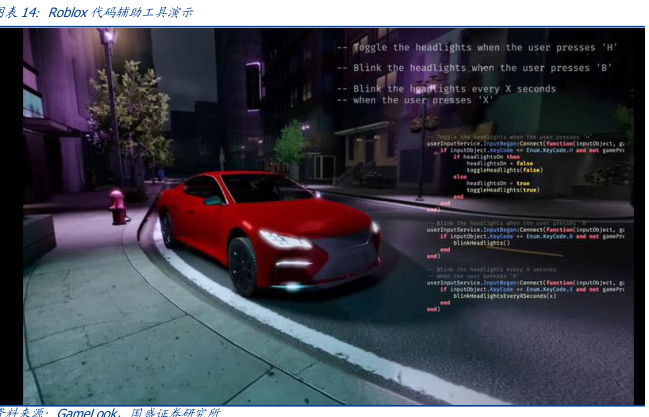Click the blinkHeadlights() function call
649x417 pixels.
coord(482,243)
